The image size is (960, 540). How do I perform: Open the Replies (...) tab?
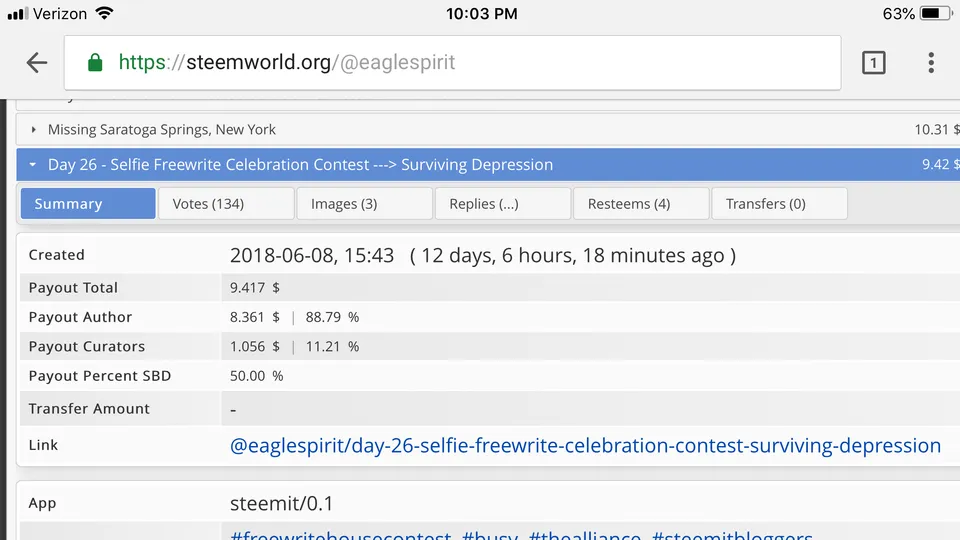click(x=503, y=204)
